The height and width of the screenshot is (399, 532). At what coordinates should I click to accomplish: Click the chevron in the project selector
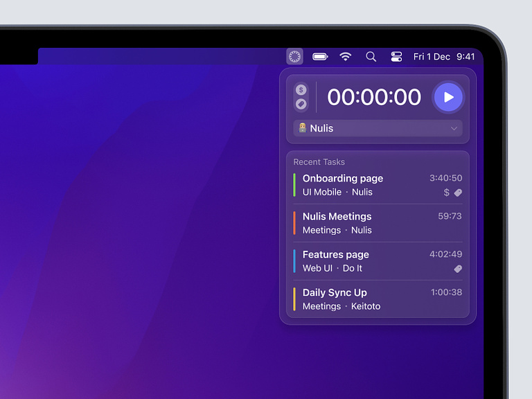[x=454, y=128]
